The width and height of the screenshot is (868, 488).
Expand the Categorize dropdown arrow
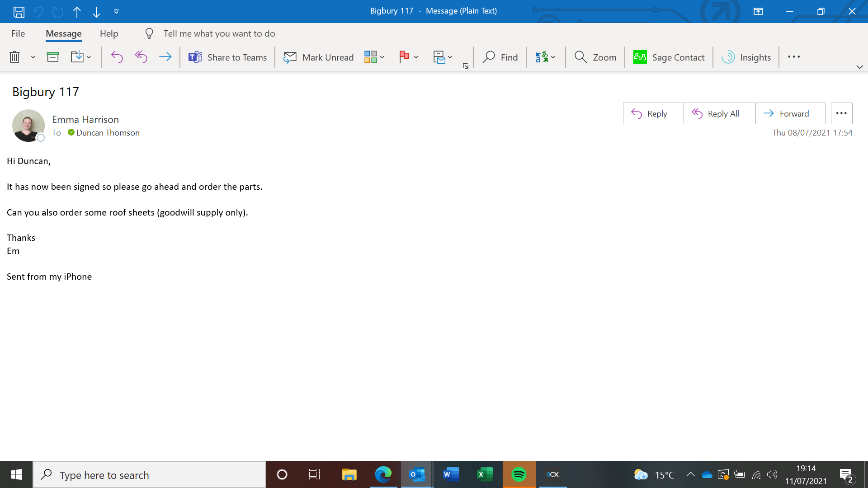tap(382, 57)
